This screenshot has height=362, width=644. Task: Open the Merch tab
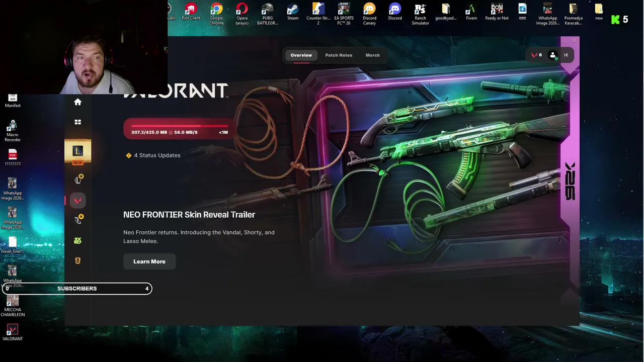click(x=373, y=55)
